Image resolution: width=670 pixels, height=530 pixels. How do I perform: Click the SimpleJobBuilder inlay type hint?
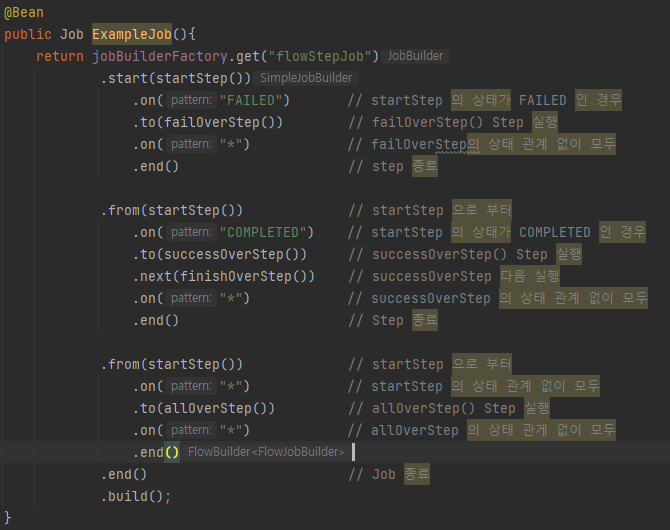coord(306,78)
